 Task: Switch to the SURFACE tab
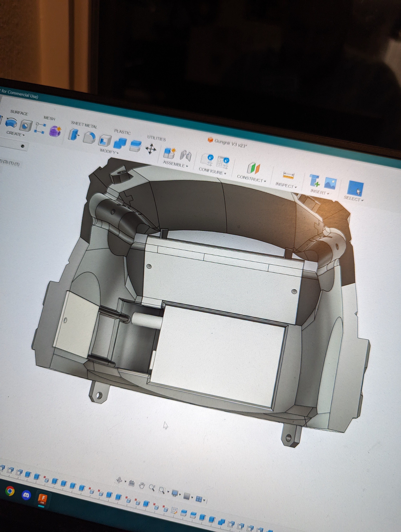click(x=19, y=113)
